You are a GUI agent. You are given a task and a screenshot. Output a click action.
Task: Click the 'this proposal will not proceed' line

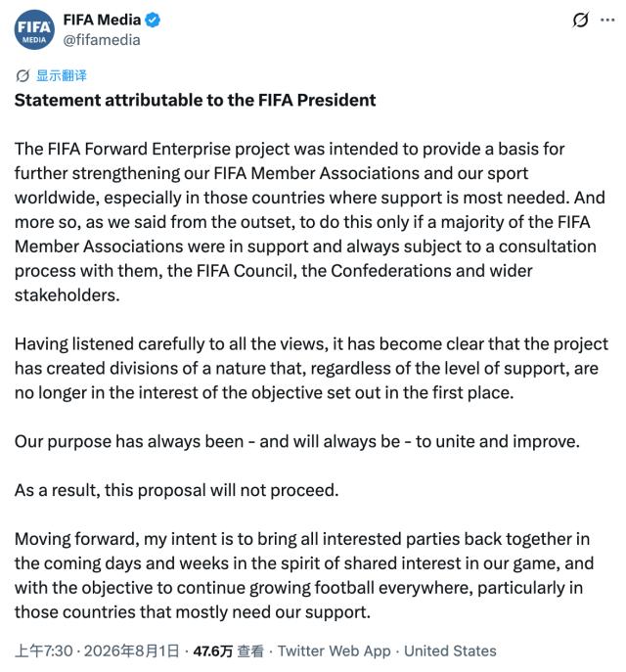(176, 490)
